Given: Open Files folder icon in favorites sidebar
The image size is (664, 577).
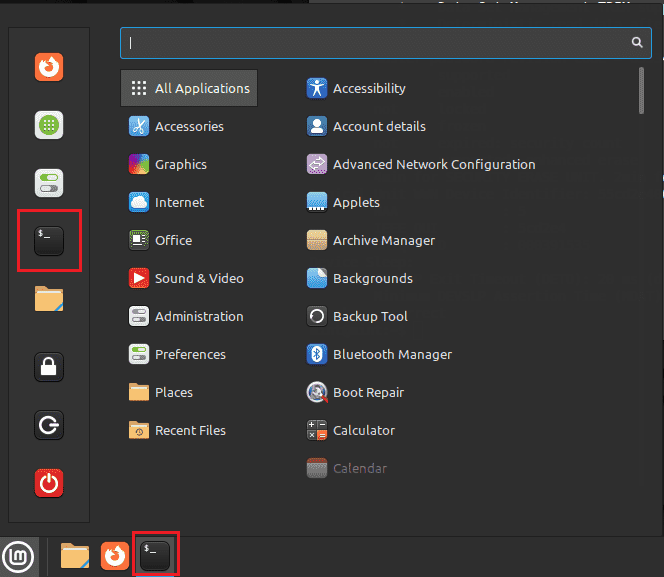Looking at the screenshot, I should 49,299.
